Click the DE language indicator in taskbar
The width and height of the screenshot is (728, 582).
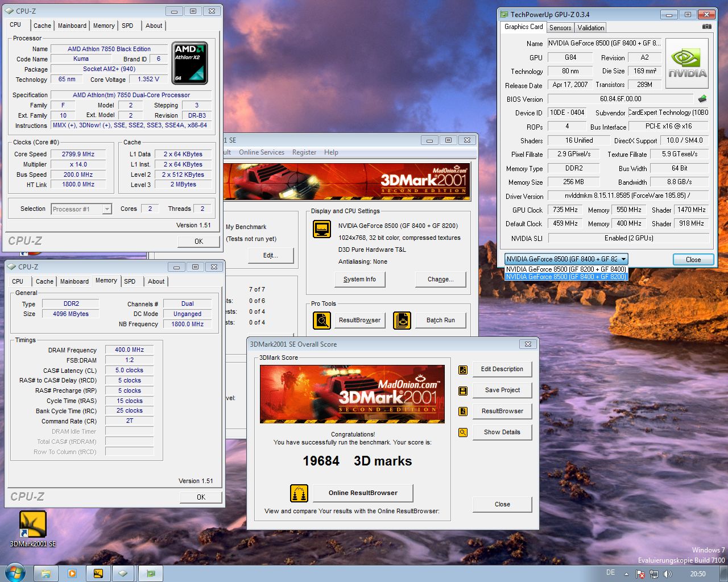(610, 573)
